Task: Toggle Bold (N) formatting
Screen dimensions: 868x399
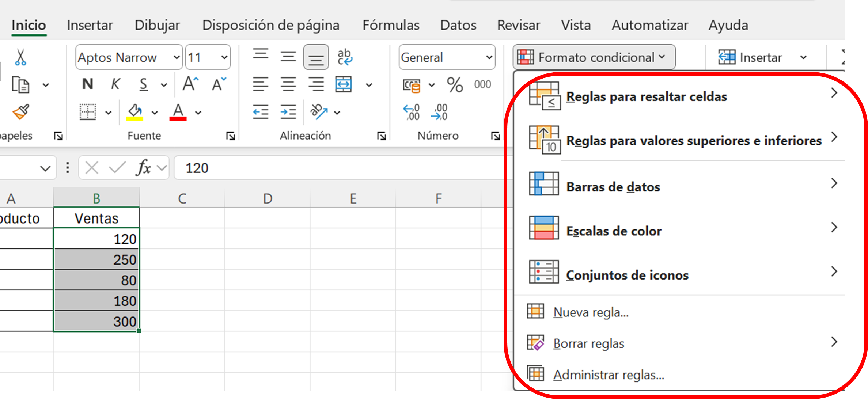Action: [87, 84]
